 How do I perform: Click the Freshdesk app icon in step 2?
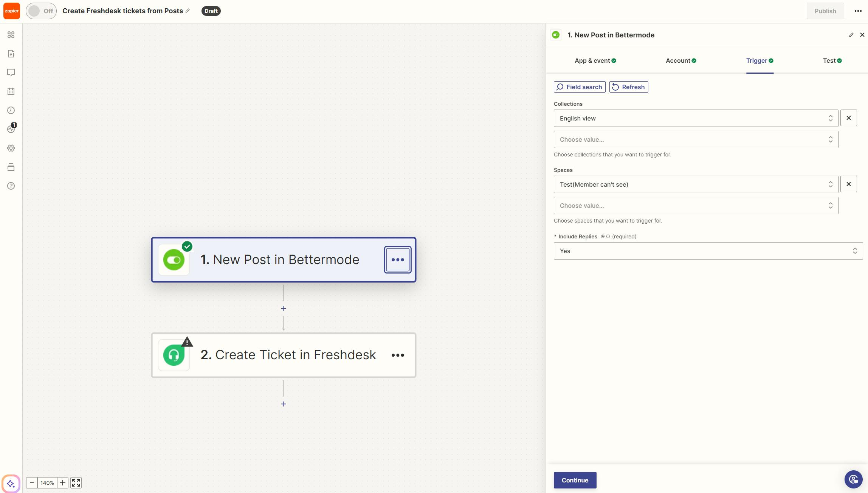pyautogui.click(x=174, y=355)
